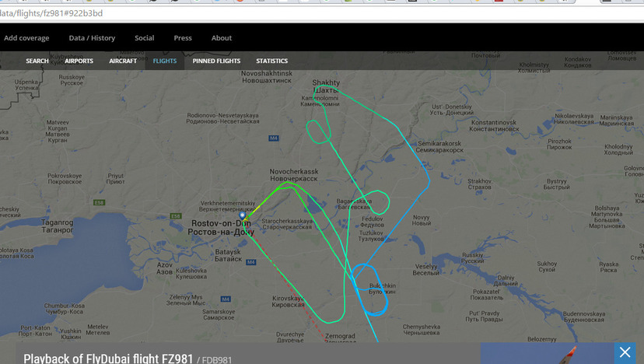This screenshot has width=644, height=364.
Task: Click the M4 highway shield near Novocherkassk
Action: tap(274, 138)
